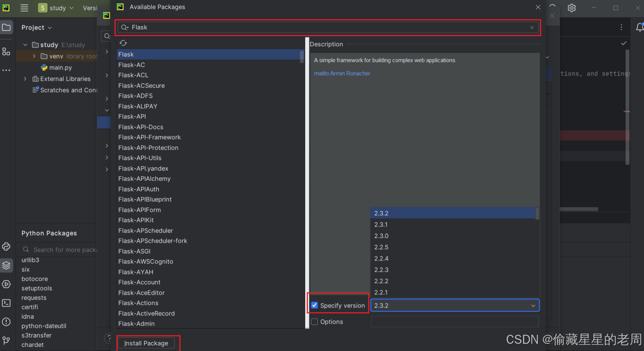
Task: Select requests in Python Packages list
Action: coord(34,298)
